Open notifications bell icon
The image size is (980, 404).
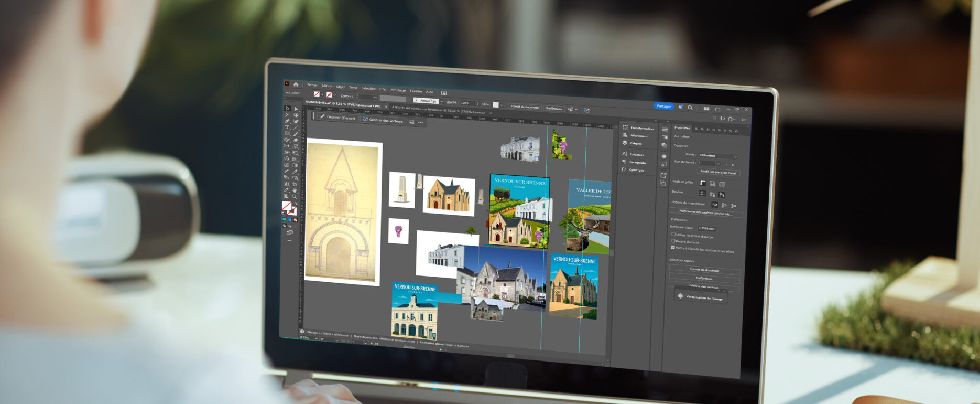coord(681,107)
